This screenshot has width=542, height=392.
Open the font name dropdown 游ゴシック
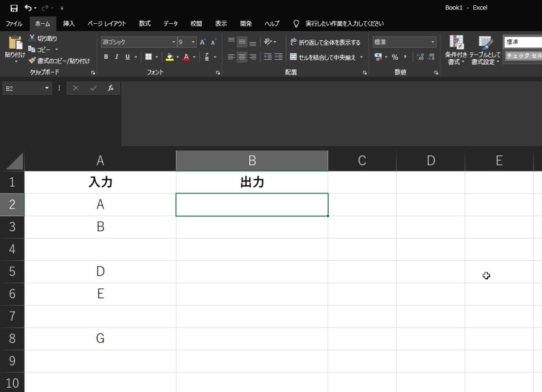coord(174,42)
